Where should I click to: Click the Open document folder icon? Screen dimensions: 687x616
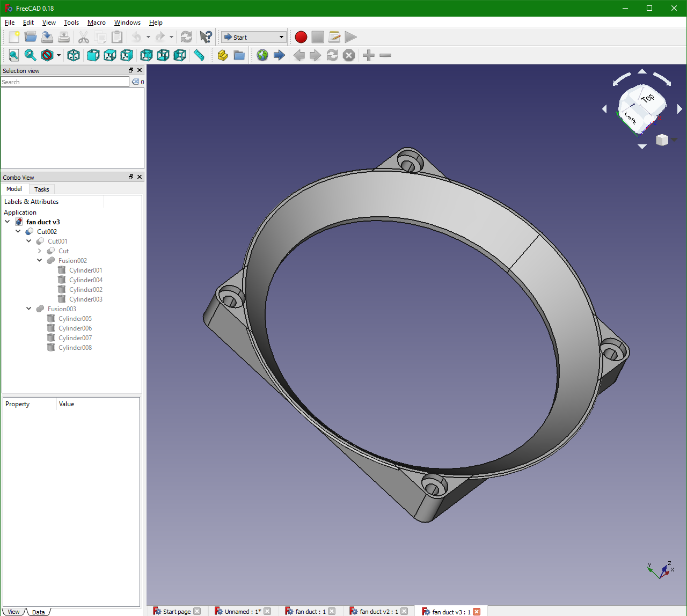tap(31, 37)
